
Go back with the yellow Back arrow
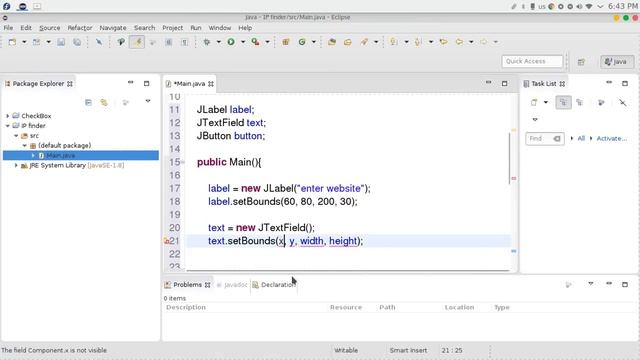pos(459,42)
